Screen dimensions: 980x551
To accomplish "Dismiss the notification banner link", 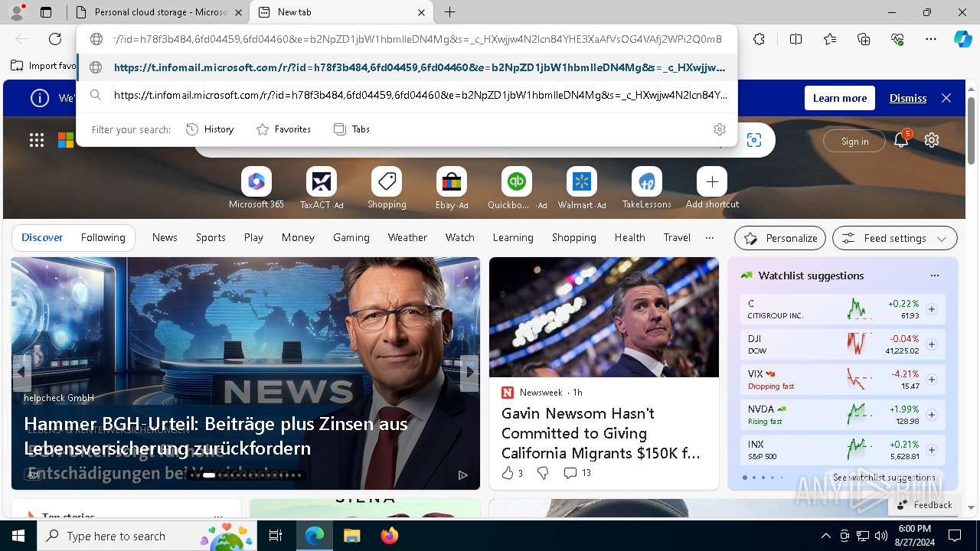I will click(908, 98).
